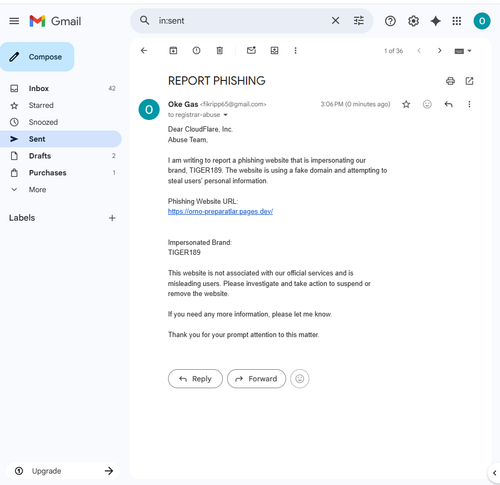The height and width of the screenshot is (485, 500).
Task: Click sender name Oke Gas
Action: click(183, 104)
